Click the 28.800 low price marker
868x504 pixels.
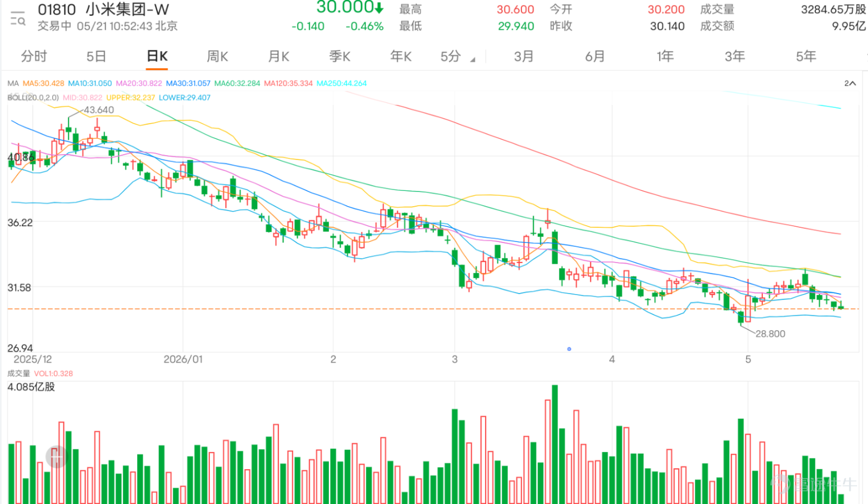[770, 334]
